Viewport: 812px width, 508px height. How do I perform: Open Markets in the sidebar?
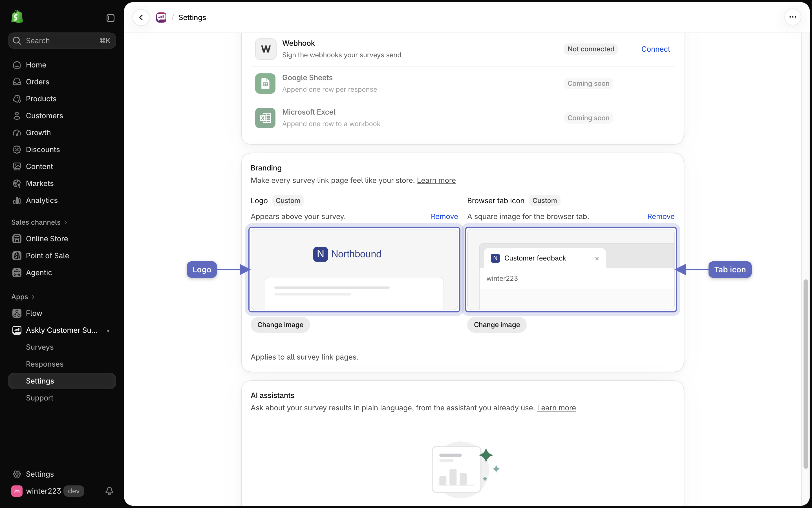coord(62,183)
